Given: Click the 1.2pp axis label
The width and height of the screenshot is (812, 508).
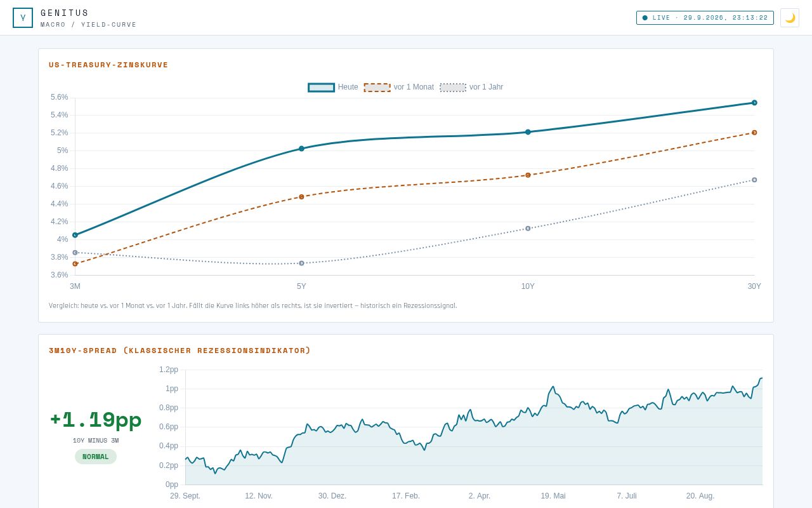Looking at the screenshot, I should coord(169,370).
